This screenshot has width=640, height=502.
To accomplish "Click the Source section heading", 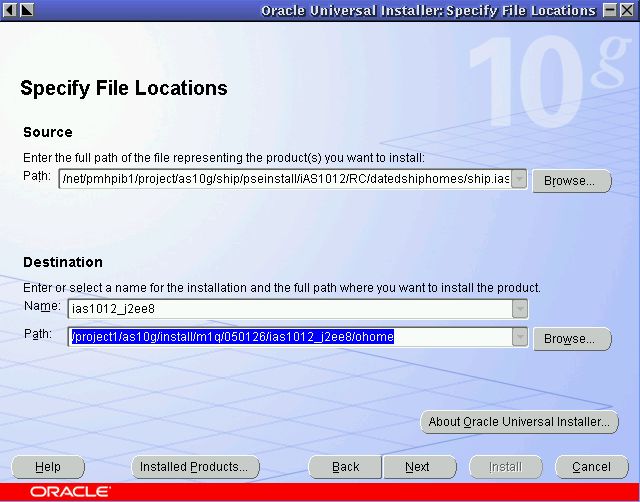I will [x=48, y=132].
